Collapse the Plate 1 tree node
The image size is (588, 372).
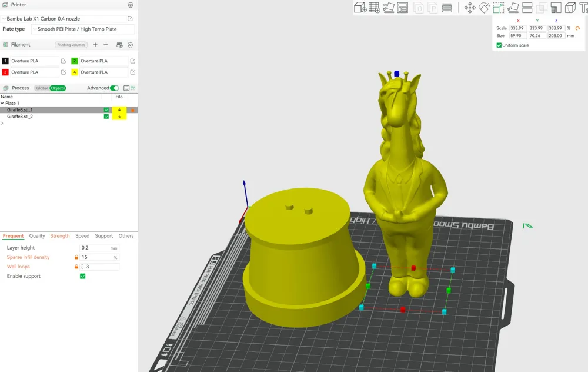(4, 102)
